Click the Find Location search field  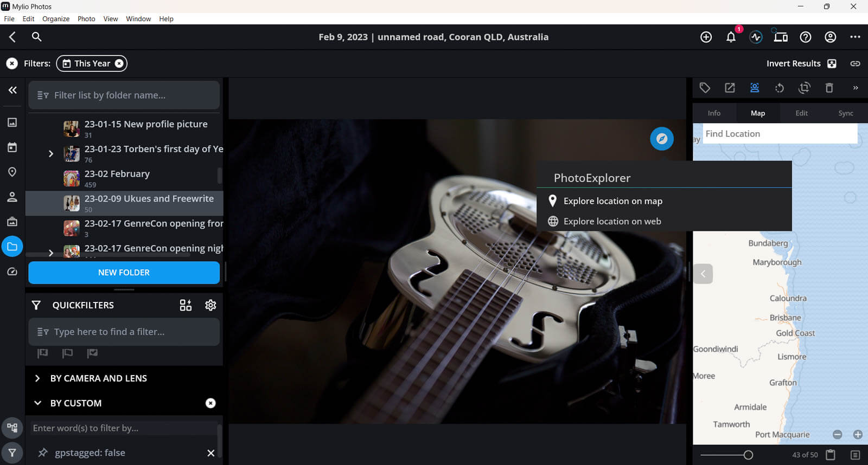(779, 134)
